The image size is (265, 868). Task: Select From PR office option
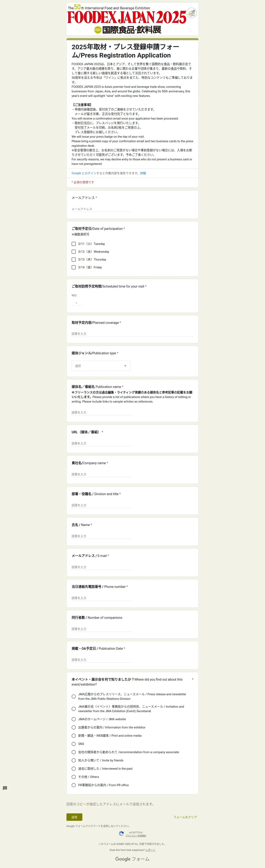74,785
